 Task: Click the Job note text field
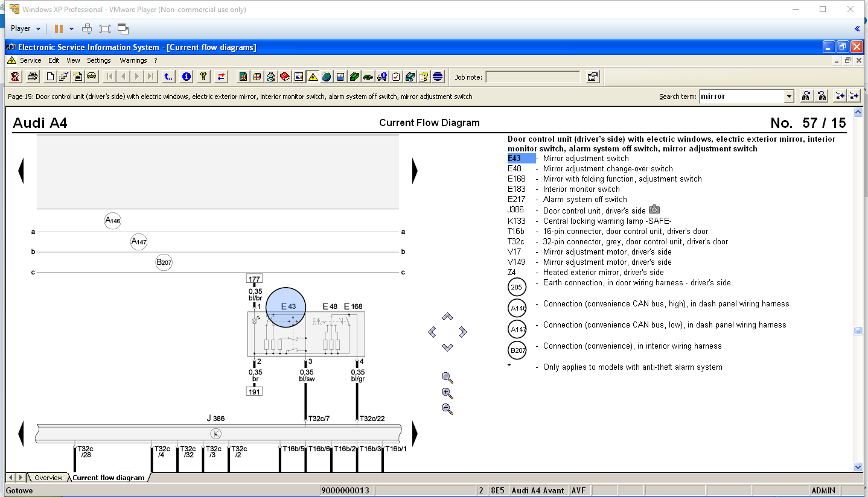click(x=533, y=77)
